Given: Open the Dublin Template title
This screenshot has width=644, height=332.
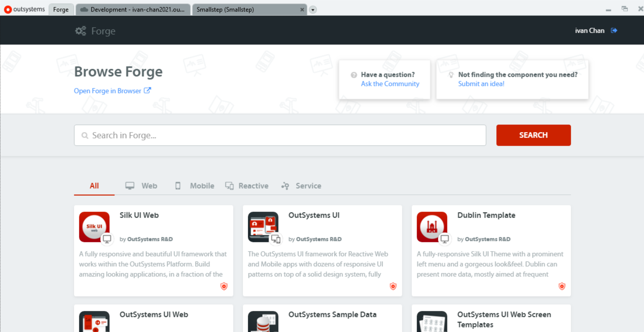Looking at the screenshot, I should [x=486, y=215].
